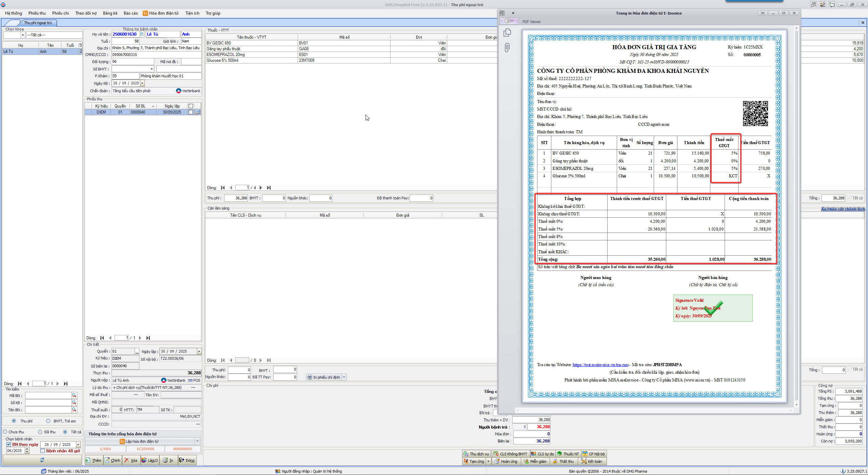The image size is (868, 475).
Task: Open meinvoice tra-cuu website link in invoice
Action: pos(600,365)
